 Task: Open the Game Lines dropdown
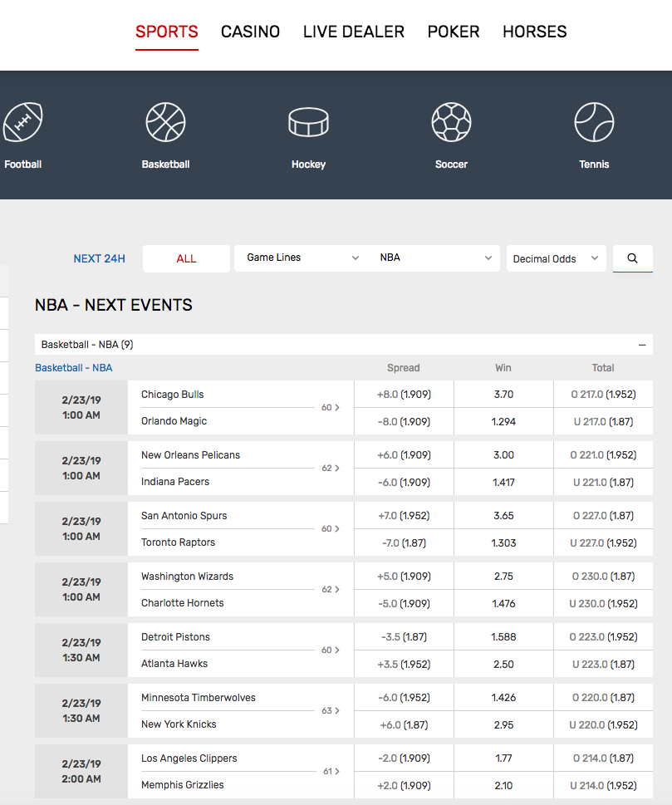pos(302,258)
